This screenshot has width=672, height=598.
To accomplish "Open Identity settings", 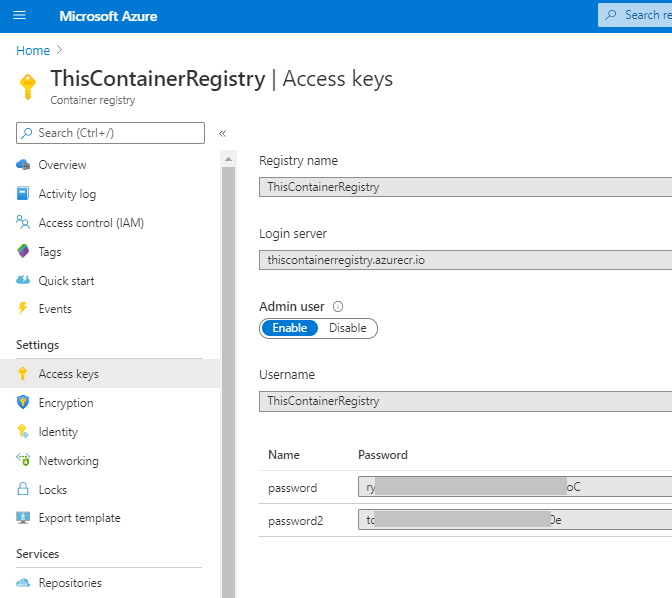I will point(58,432).
